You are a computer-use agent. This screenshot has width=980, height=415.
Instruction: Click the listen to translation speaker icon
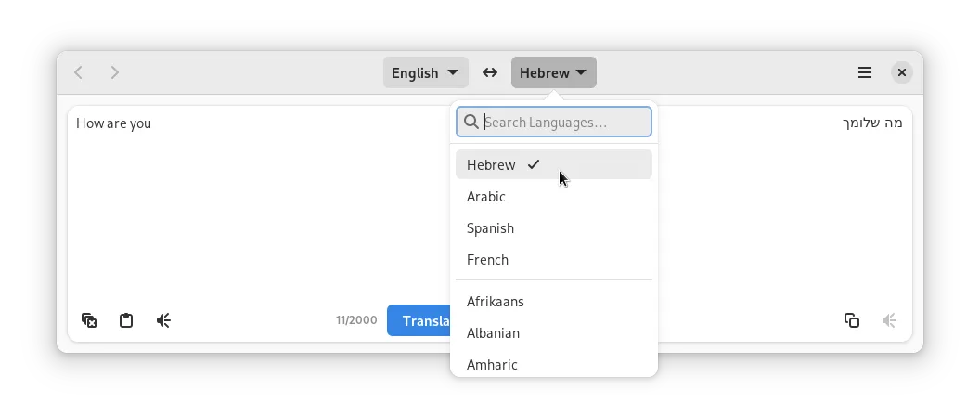[x=889, y=320]
